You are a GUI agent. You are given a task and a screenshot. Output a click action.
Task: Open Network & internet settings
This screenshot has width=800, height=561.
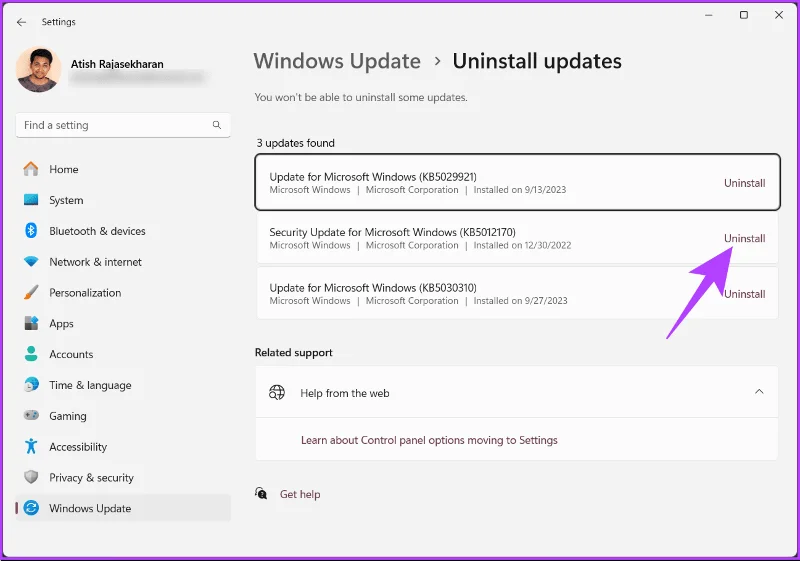click(122, 262)
